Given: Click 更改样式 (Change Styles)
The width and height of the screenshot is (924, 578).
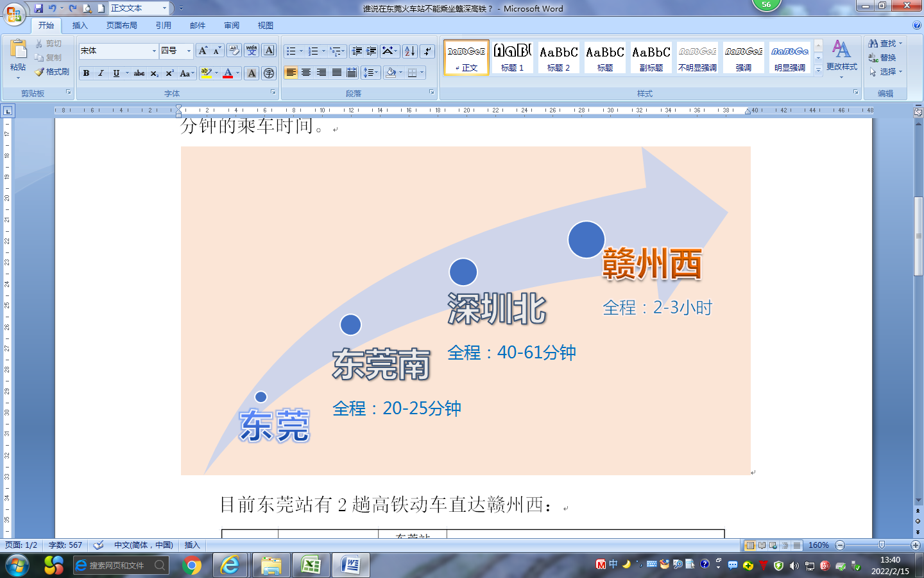Looking at the screenshot, I should (841, 58).
